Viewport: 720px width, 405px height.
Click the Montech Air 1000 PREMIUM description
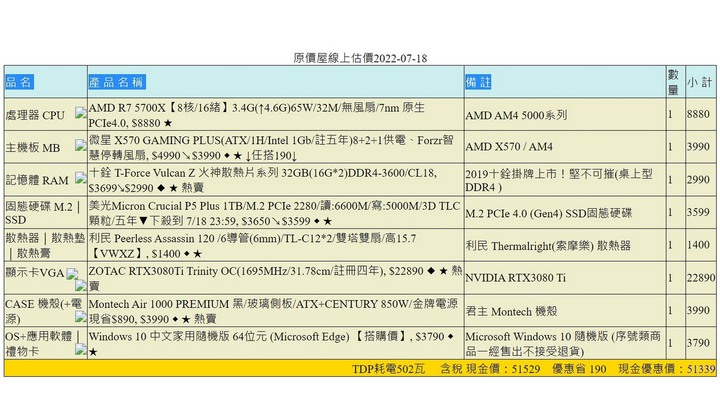[273, 311]
